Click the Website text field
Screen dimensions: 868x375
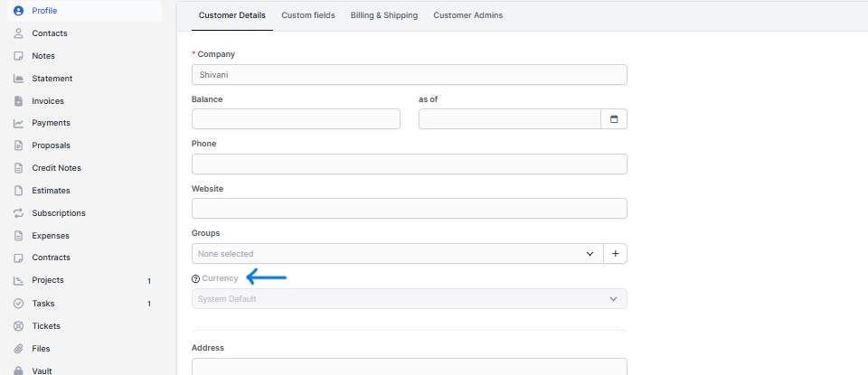click(409, 209)
